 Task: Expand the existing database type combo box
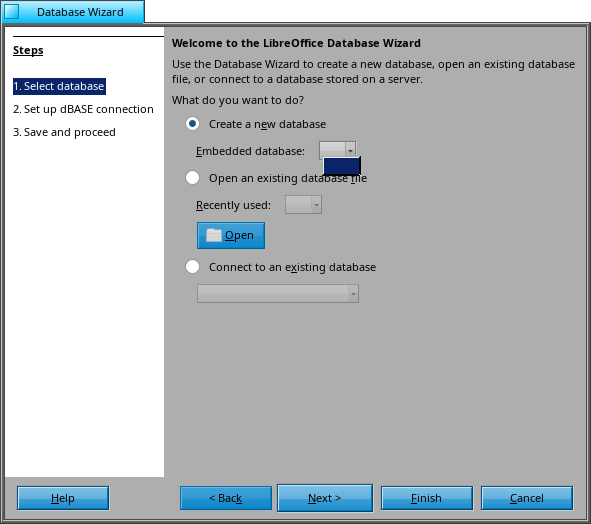[x=278, y=294]
